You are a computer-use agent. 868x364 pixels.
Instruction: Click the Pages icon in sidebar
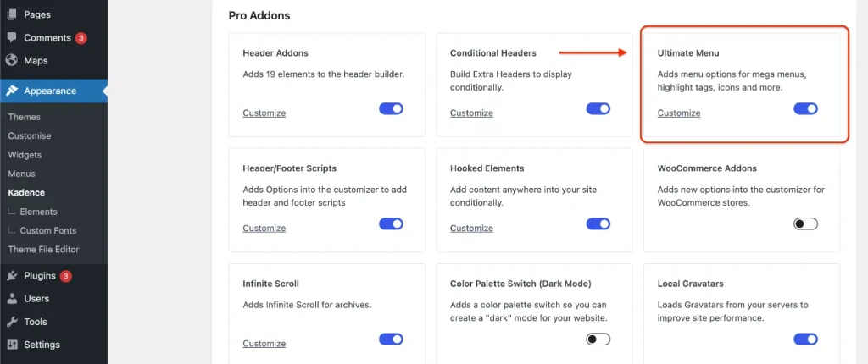pyautogui.click(x=12, y=14)
